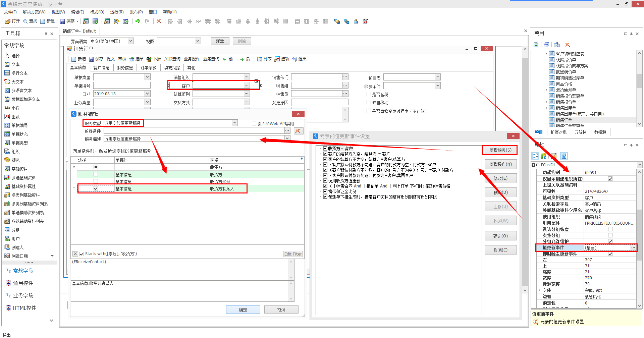This screenshot has height=338, width=644.
Task: Open the 文件(F) menu
Action: (10, 12)
